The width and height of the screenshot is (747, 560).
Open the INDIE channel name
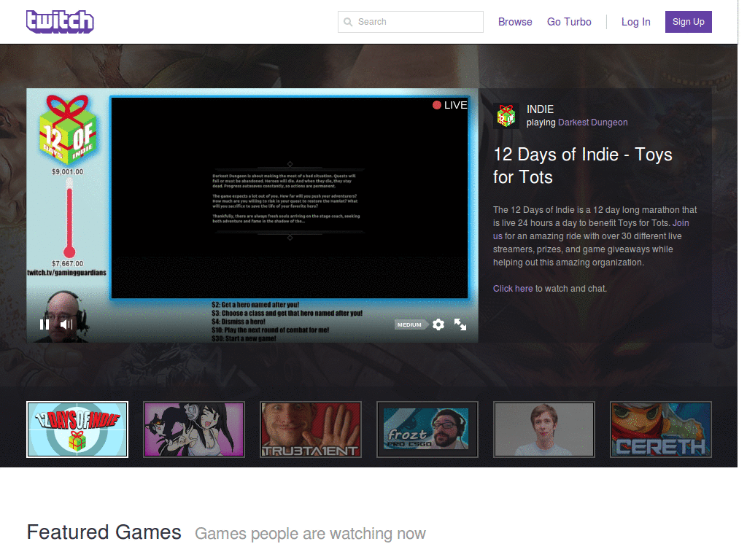(x=541, y=109)
